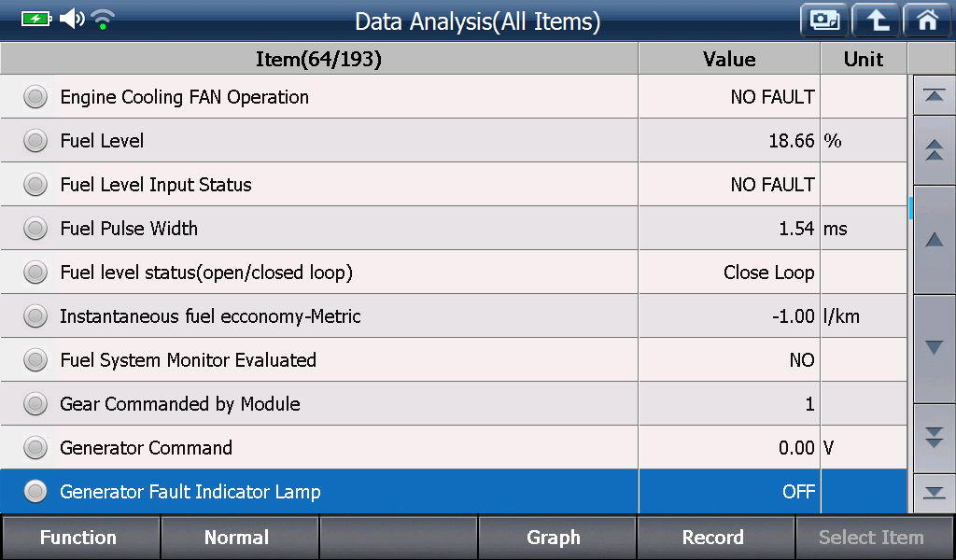Select Engine Cooling FAN Operation radio button
Screen dimensions: 956x560
35,97
